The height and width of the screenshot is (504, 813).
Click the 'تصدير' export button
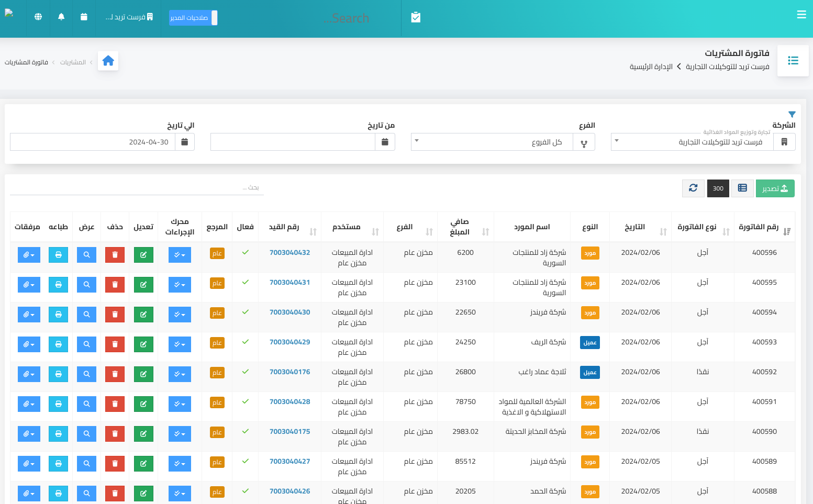coord(775,188)
